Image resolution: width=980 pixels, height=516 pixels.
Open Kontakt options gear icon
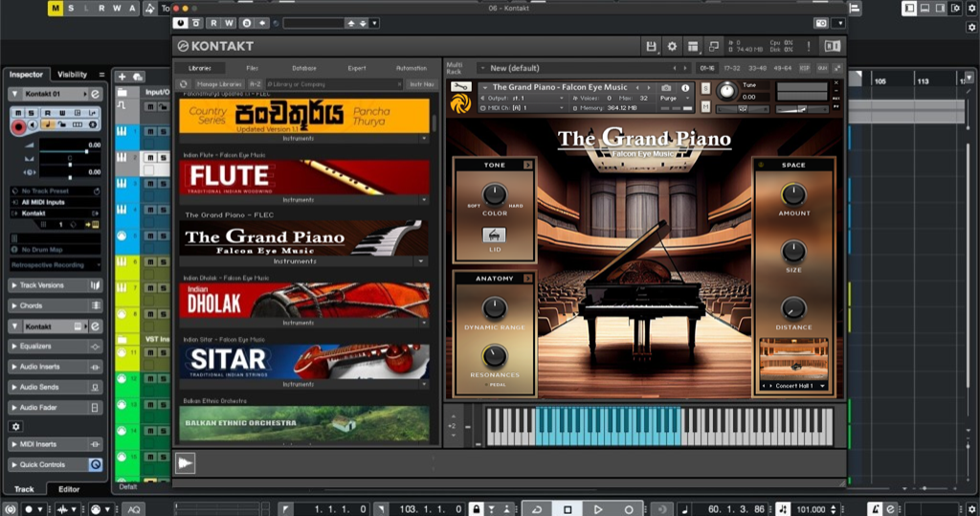click(672, 46)
